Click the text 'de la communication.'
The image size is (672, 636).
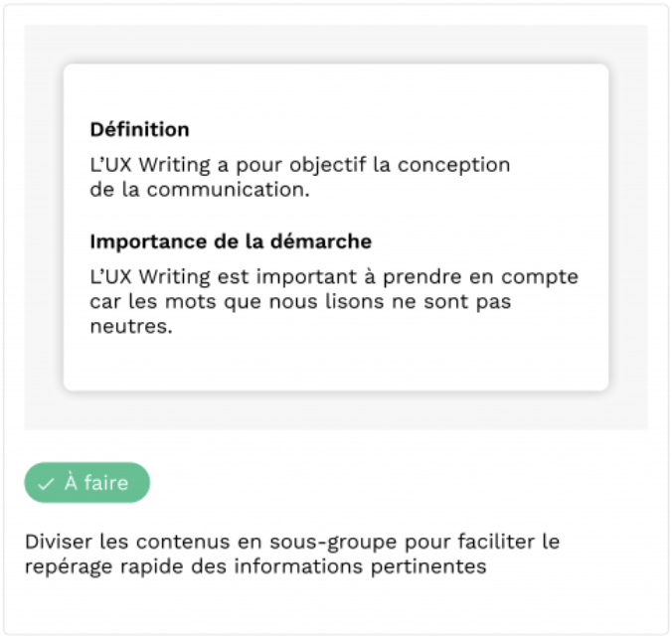pos(200,190)
